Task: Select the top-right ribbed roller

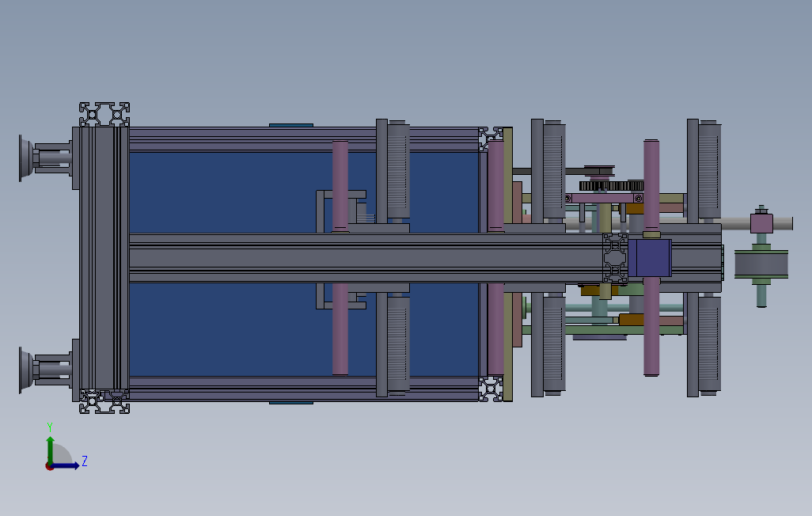Action: pos(709,169)
